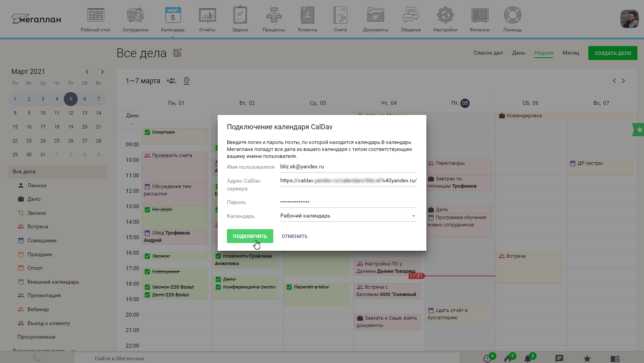The height and width of the screenshot is (363, 644).
Task: Click the phone icon in bottom bar
Action: (37, 358)
